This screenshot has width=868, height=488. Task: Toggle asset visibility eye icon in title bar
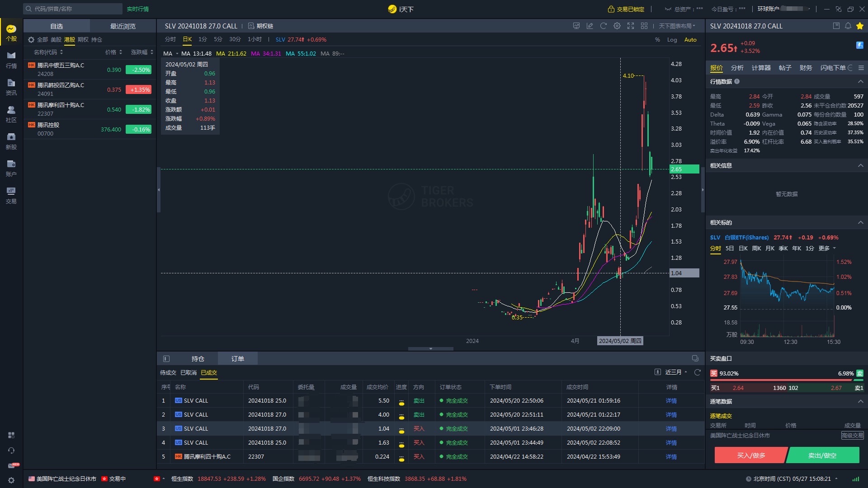[668, 9]
